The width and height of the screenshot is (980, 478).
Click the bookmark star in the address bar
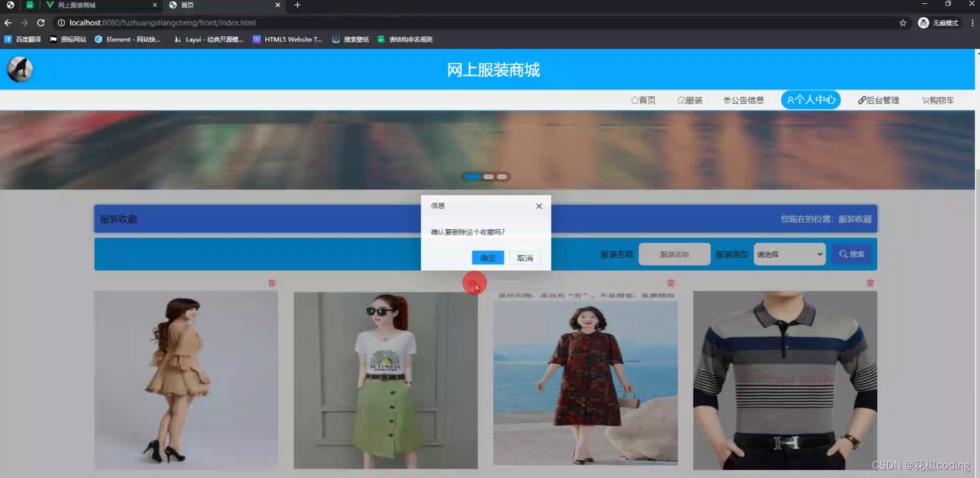tap(902, 22)
